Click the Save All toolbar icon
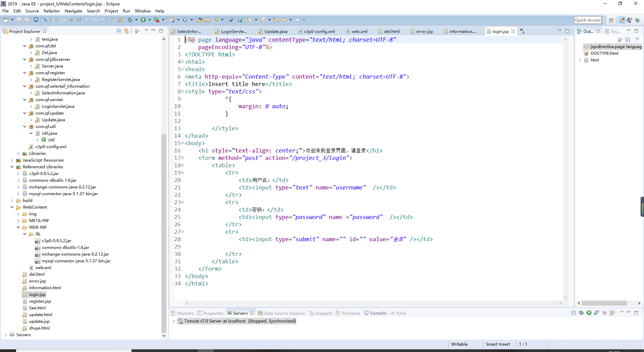644x352 pixels. click(x=26, y=20)
